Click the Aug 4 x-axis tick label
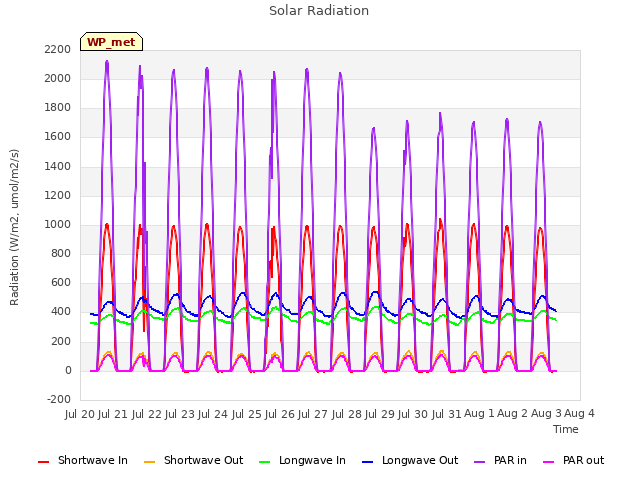 coord(579,414)
